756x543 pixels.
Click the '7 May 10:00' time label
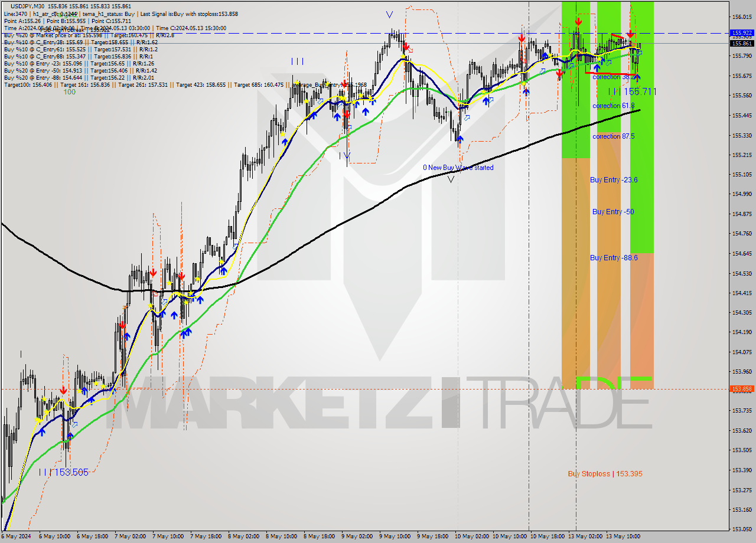[167, 537]
